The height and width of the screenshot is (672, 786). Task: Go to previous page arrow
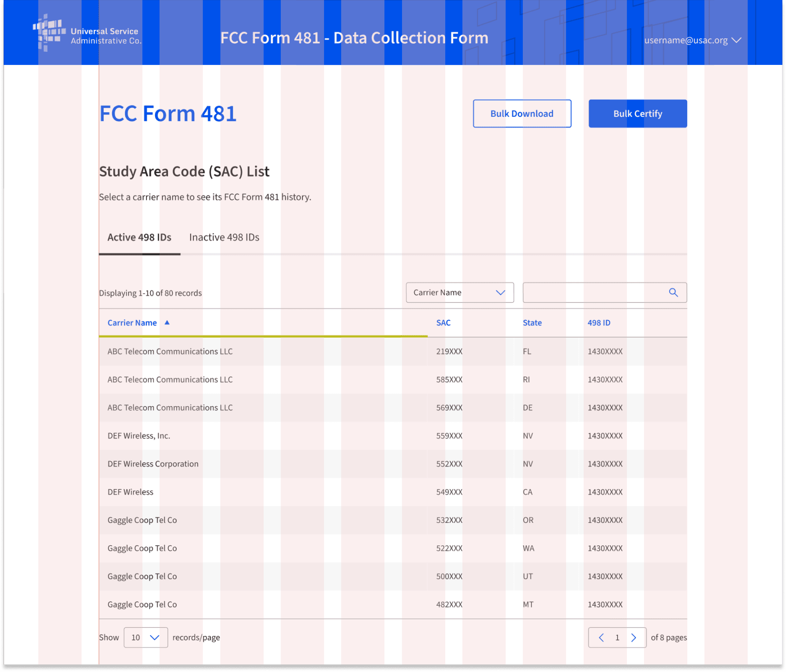[x=601, y=637]
